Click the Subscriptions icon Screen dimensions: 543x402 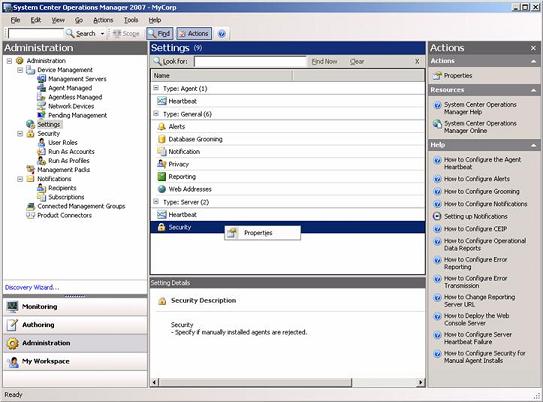42,197
